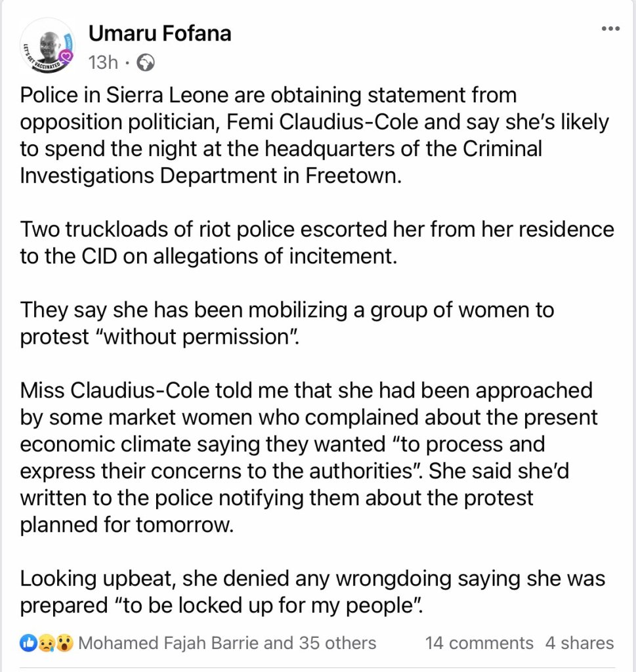Open the three-dot post options menu
Image resolution: width=636 pixels, height=672 pixels.
[x=610, y=29]
